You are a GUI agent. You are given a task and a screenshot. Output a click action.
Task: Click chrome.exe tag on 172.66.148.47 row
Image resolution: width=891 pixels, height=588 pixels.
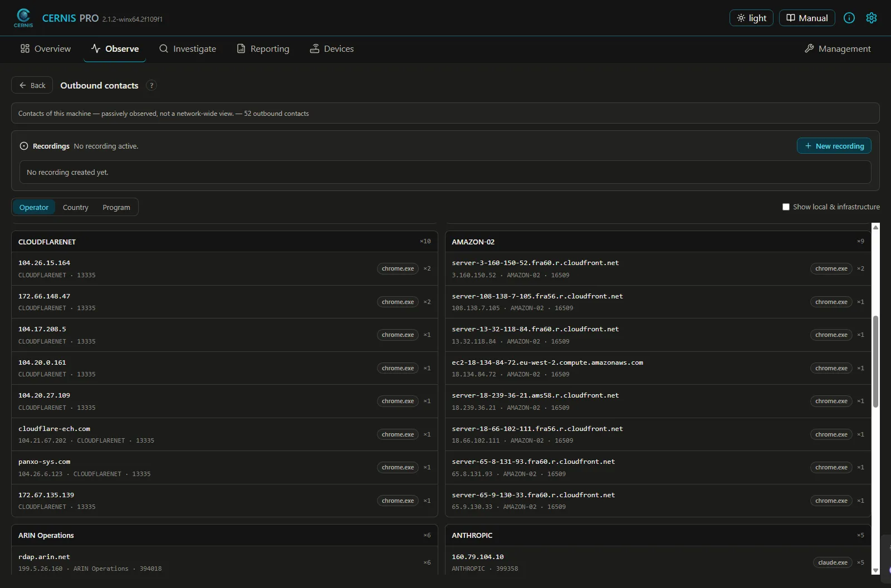[398, 302]
